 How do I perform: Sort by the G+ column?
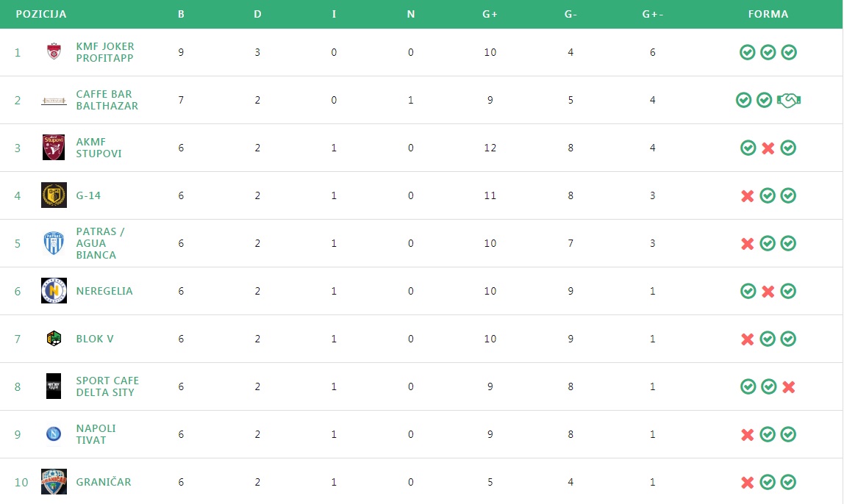tap(489, 14)
